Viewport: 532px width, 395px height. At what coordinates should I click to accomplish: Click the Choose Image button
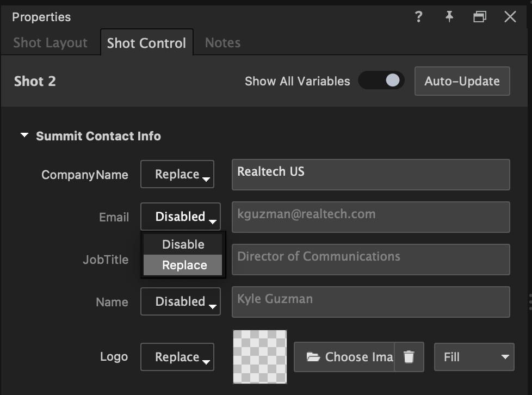(x=344, y=357)
